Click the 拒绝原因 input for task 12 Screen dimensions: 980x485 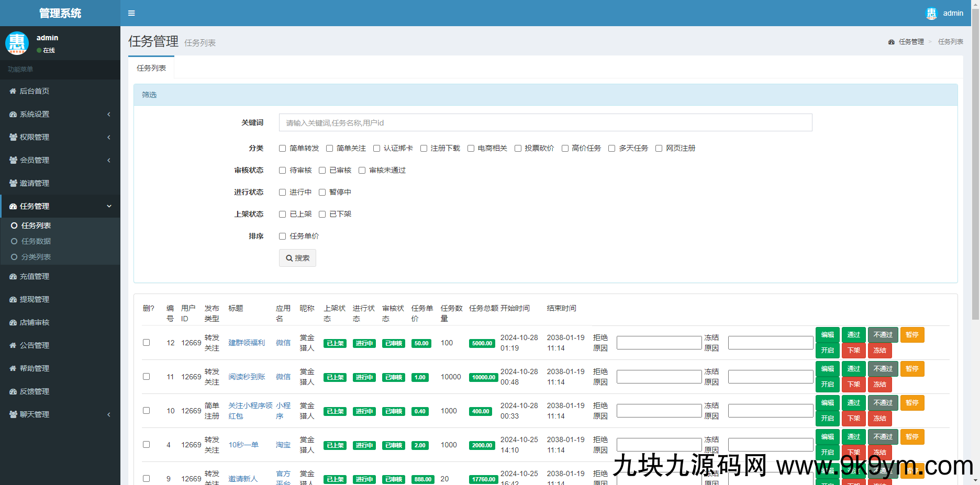pyautogui.click(x=659, y=343)
